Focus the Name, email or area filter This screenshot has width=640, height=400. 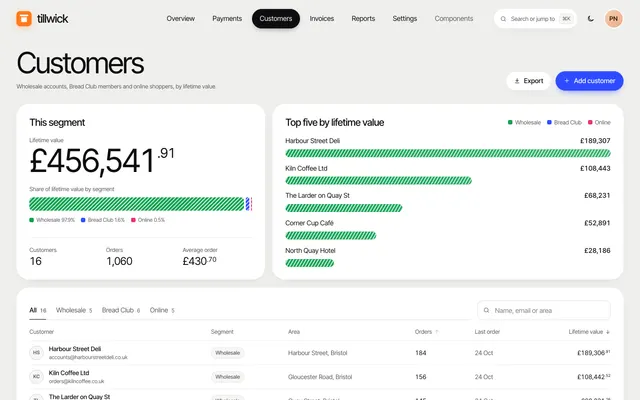tap(544, 310)
